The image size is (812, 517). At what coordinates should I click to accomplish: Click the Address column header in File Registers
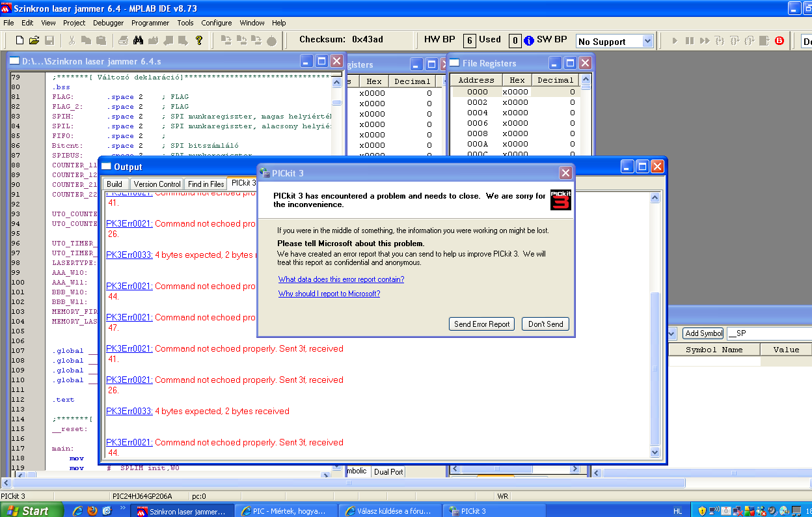point(477,80)
